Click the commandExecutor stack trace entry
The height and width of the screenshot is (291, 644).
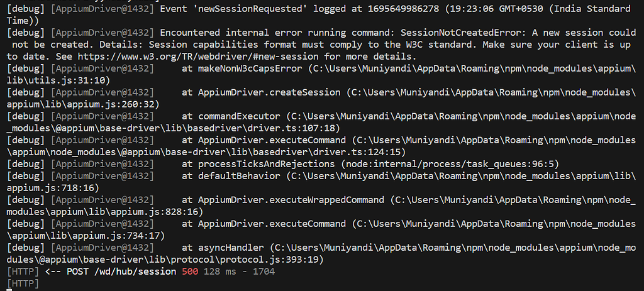point(239,116)
